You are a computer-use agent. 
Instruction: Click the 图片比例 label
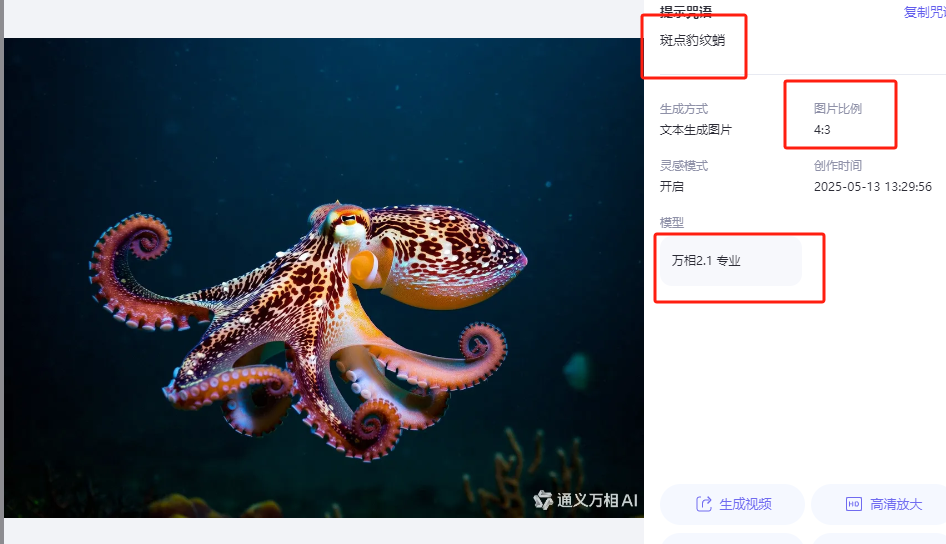coord(837,109)
